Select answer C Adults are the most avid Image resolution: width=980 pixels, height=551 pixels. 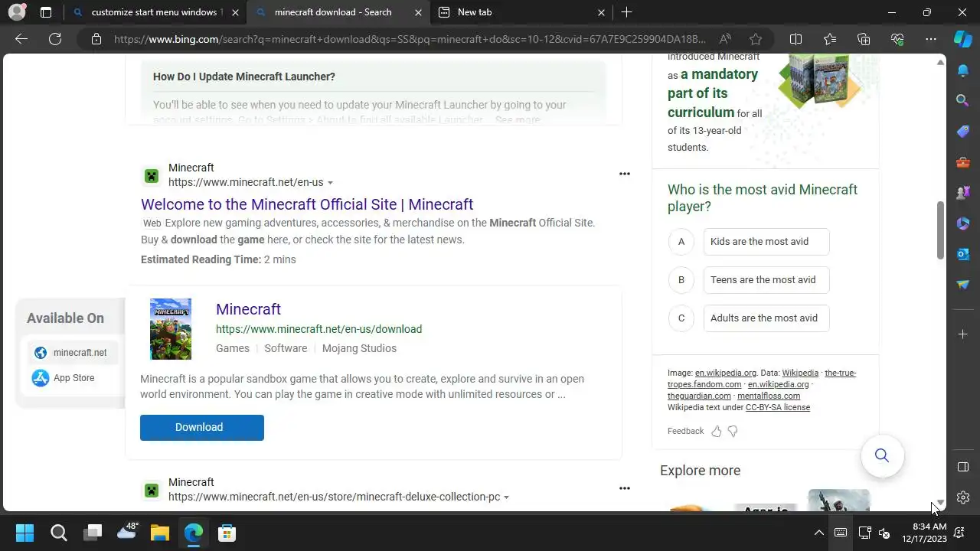point(766,318)
